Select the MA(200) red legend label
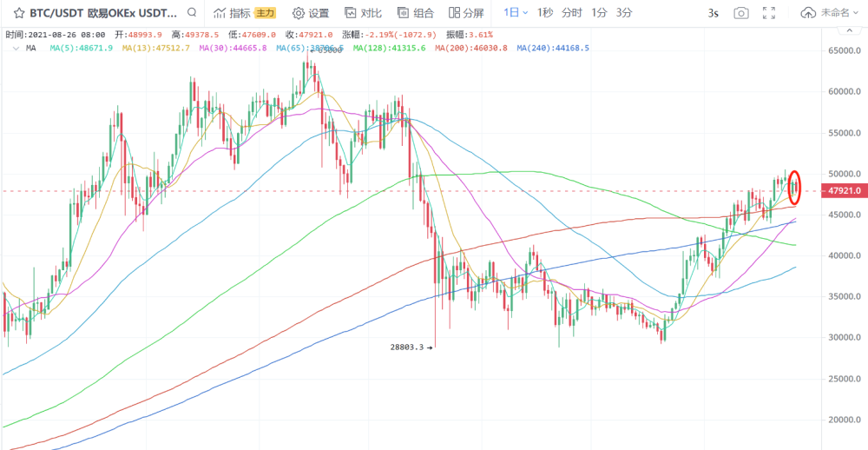This screenshot has height=450, width=868. tap(471, 49)
